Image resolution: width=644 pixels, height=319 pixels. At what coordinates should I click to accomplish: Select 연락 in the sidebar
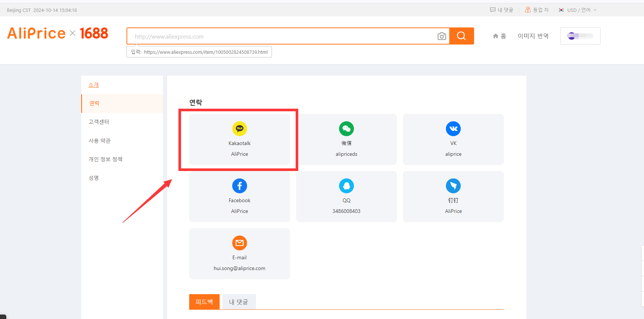(x=122, y=103)
